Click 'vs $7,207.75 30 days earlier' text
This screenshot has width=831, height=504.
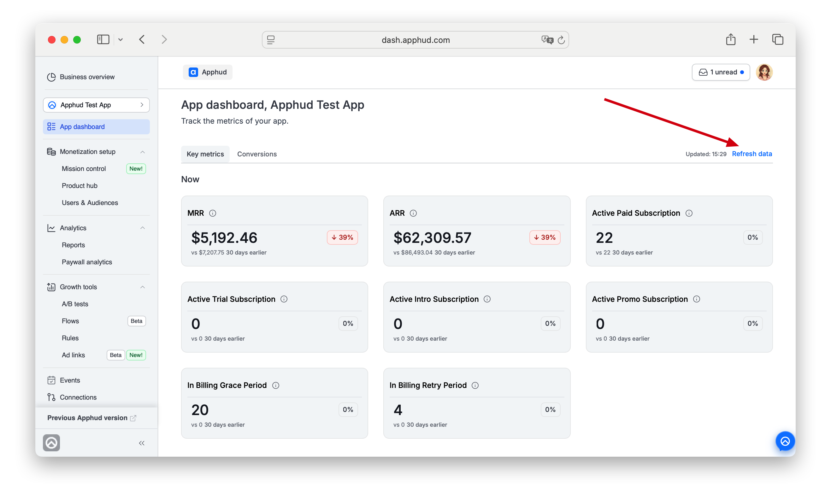click(229, 253)
